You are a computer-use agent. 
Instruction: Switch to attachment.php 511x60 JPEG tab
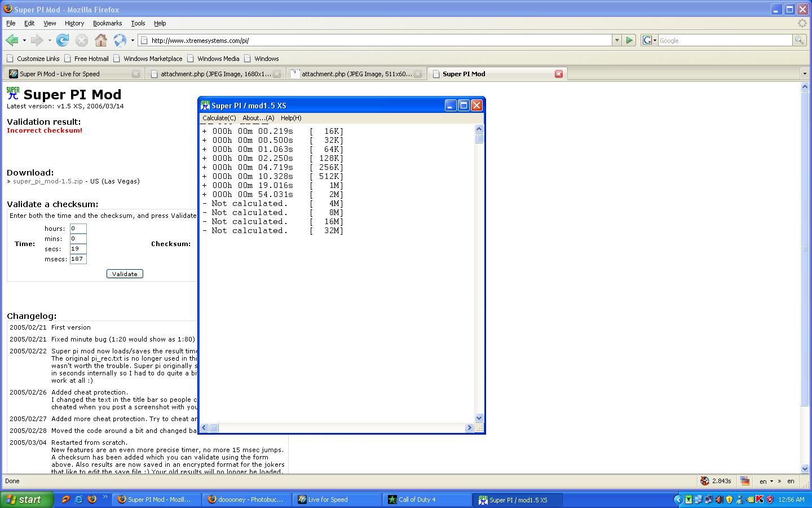pyautogui.click(x=355, y=74)
